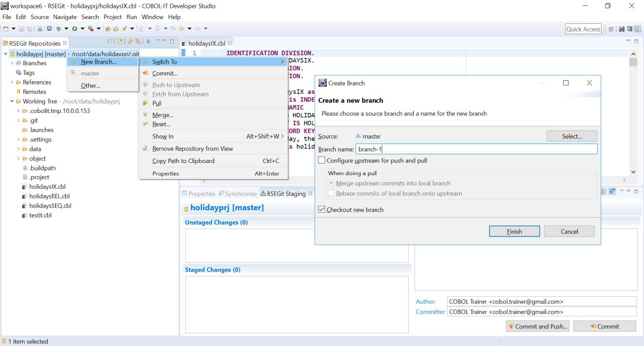Open the Window menu
The image size is (644, 346).
(x=153, y=17)
